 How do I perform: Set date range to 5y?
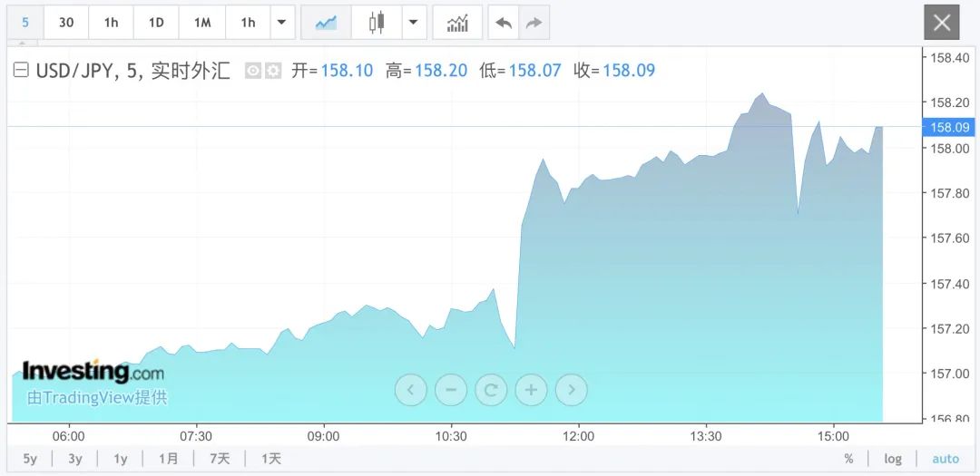coord(30,459)
